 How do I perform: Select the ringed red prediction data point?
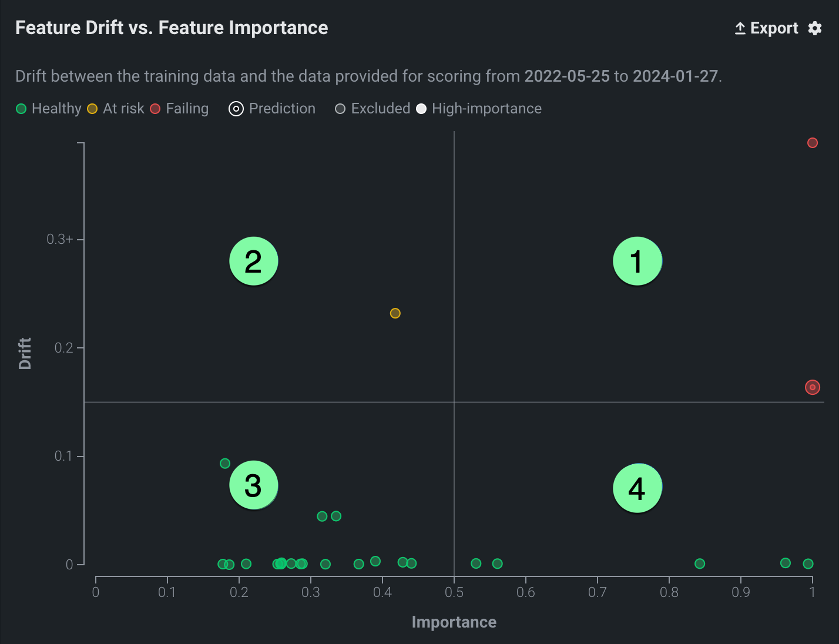813,387
